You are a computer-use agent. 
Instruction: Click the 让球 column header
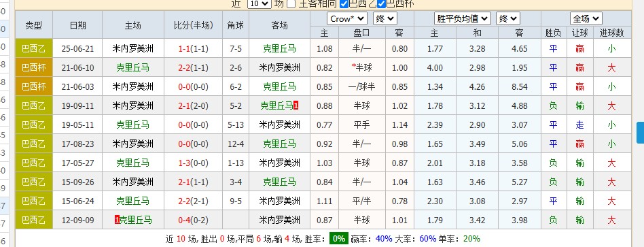pyautogui.click(x=579, y=33)
